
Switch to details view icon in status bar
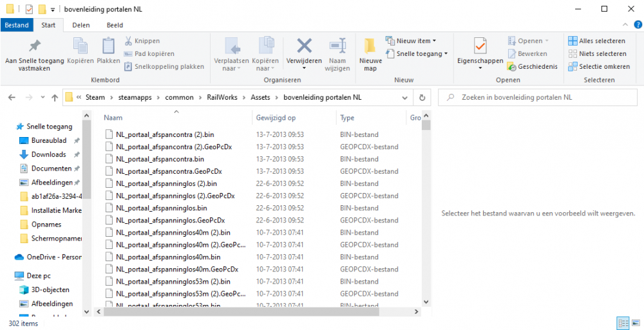[x=622, y=323]
